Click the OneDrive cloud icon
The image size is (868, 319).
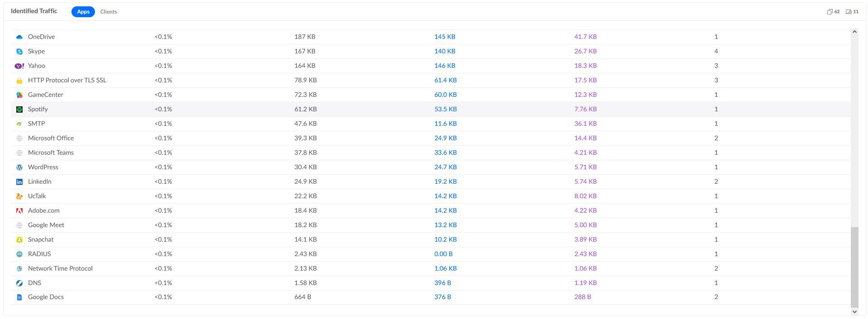pyautogui.click(x=19, y=37)
